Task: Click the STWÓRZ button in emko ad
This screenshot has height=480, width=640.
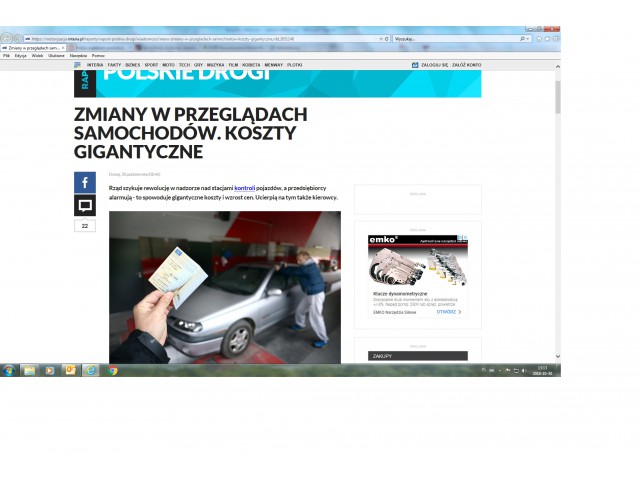Action: pos(448,312)
